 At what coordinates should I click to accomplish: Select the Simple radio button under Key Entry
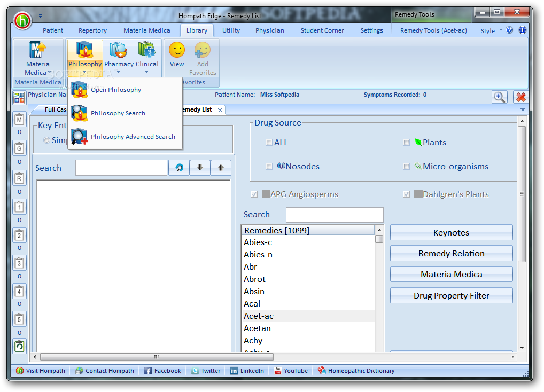46,140
